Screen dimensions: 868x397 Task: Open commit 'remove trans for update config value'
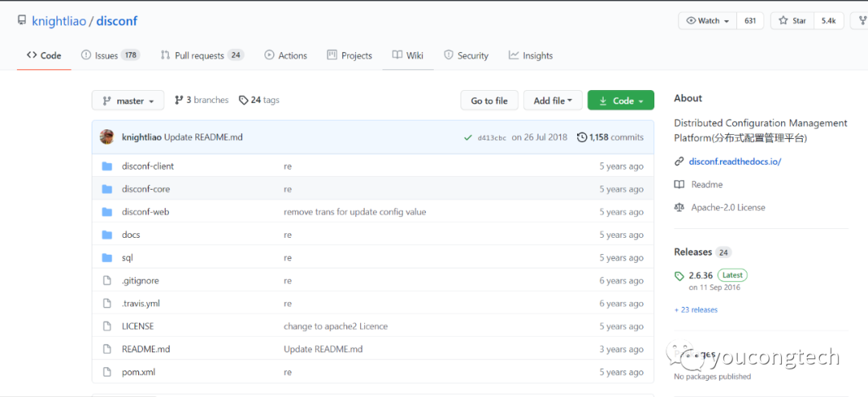click(x=355, y=212)
